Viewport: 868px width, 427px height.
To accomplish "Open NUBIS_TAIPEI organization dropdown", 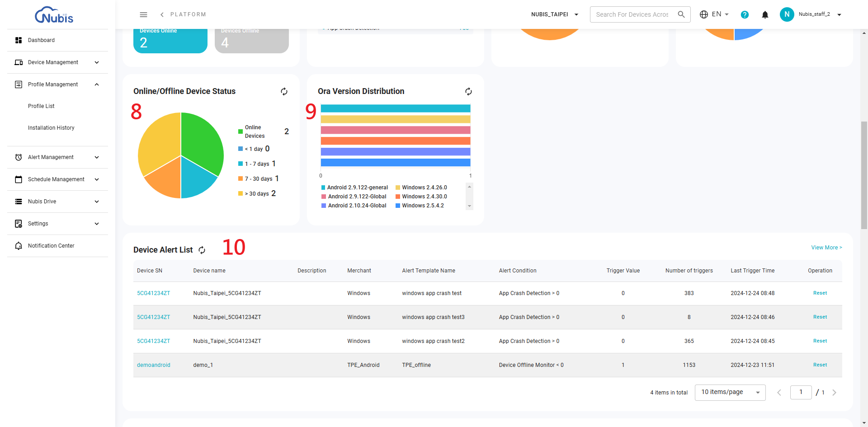I will point(555,14).
